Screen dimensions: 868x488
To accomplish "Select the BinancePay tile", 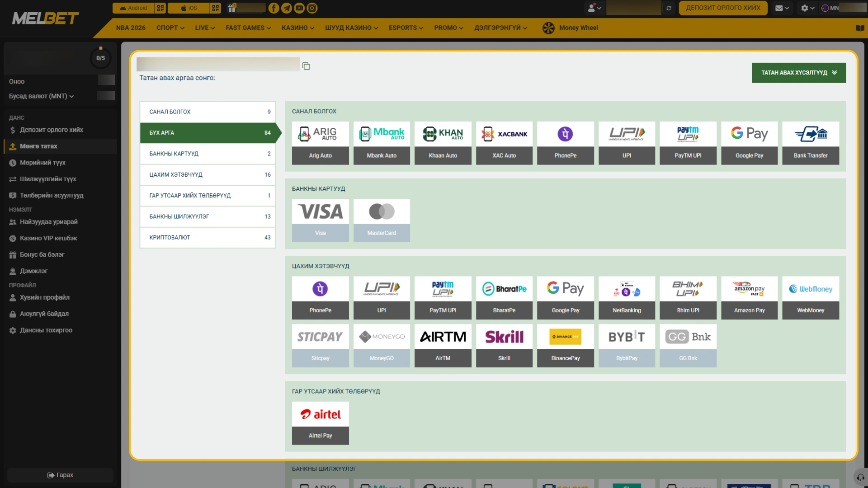I will (566, 346).
